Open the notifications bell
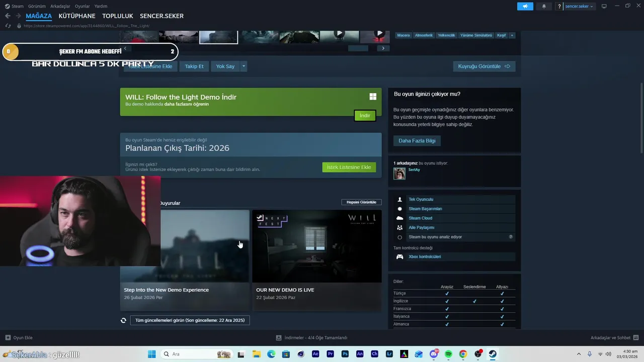Screen dimensions: 644x362 (544, 6)
